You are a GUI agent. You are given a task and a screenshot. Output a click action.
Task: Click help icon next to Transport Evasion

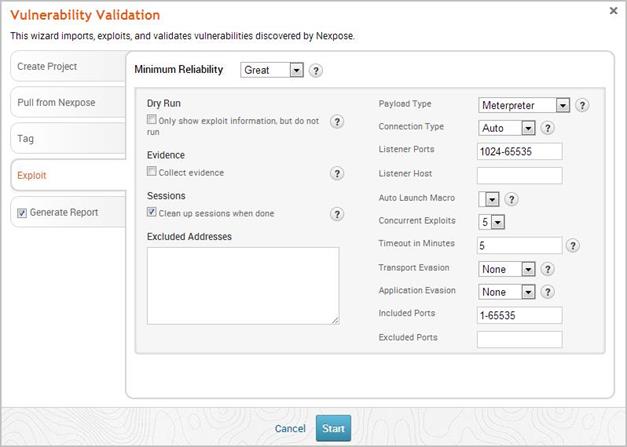tap(547, 269)
